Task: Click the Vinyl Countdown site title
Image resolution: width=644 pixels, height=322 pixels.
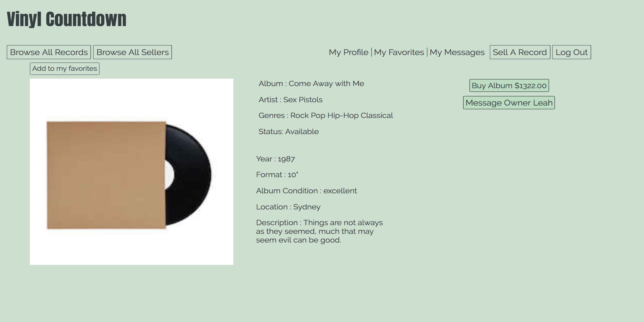Action: click(x=67, y=19)
